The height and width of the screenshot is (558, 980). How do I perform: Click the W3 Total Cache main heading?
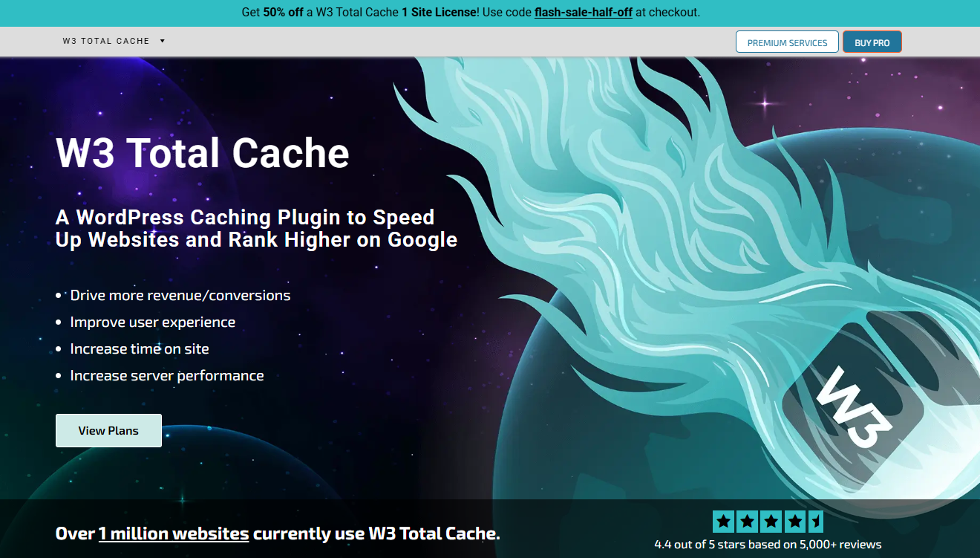(x=203, y=153)
